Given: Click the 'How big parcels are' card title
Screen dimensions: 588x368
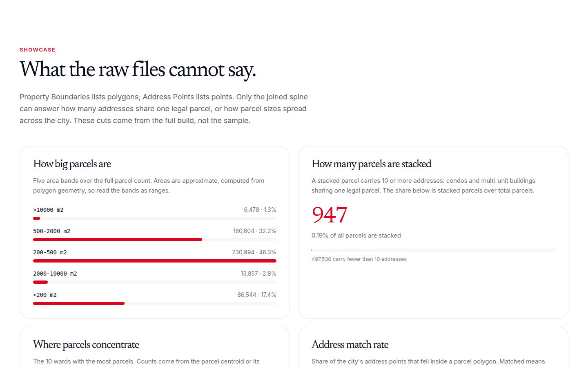Looking at the screenshot, I should tap(72, 164).
